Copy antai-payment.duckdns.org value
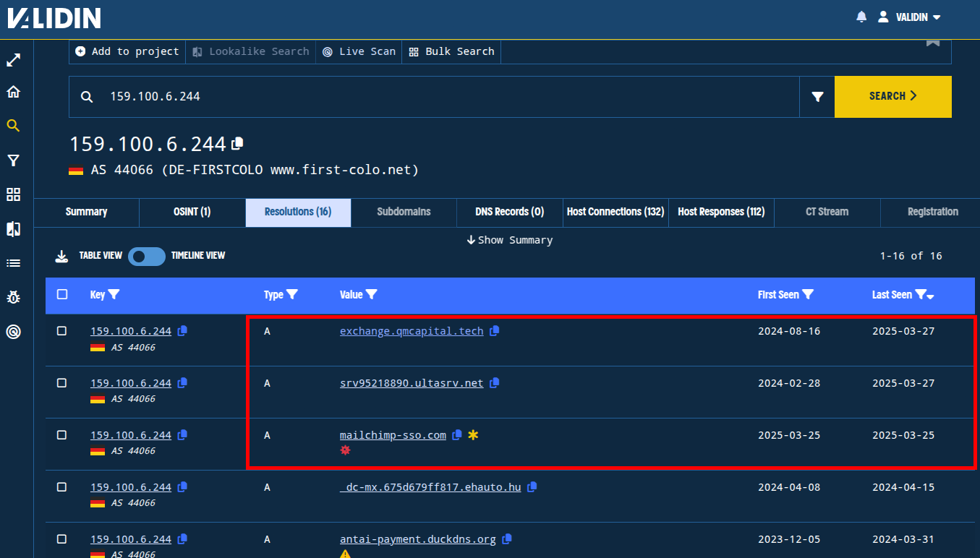This screenshot has height=558, width=980. 507,539
